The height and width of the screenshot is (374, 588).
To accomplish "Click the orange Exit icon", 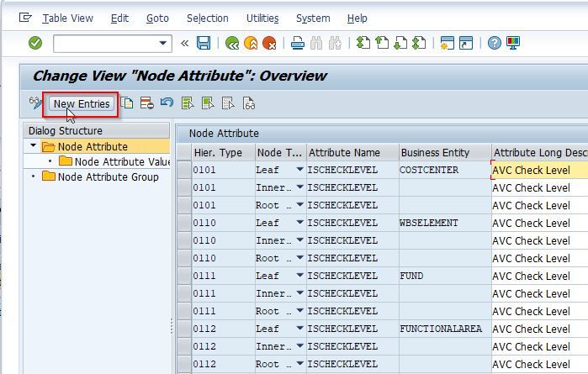I will click(251, 43).
